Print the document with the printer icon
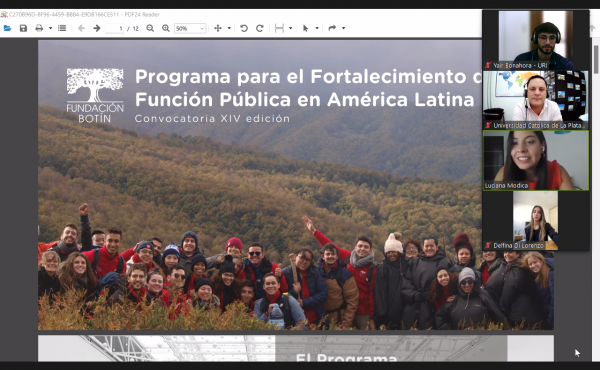Screen dimensions: 600x370 point(39,28)
